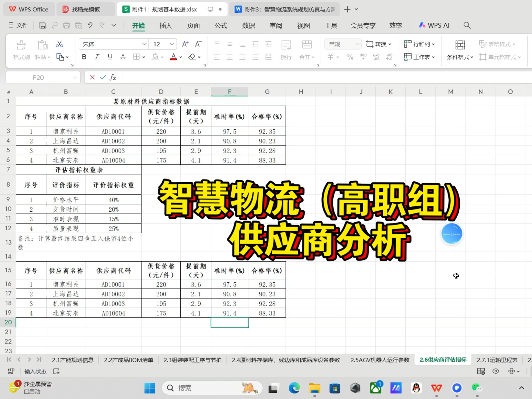
Task: Click the formula bar input area
Action: 327,78
